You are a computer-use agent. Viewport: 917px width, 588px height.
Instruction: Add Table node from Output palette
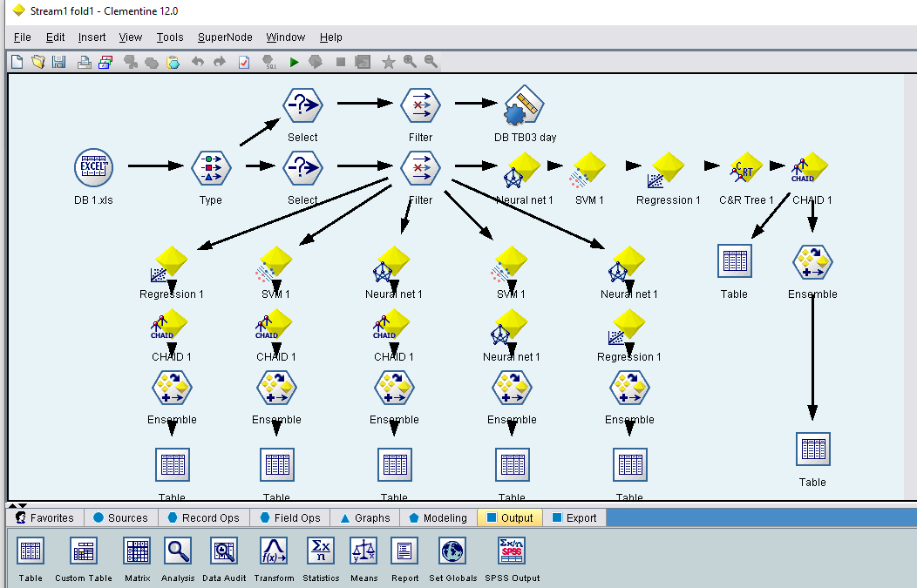click(x=31, y=551)
